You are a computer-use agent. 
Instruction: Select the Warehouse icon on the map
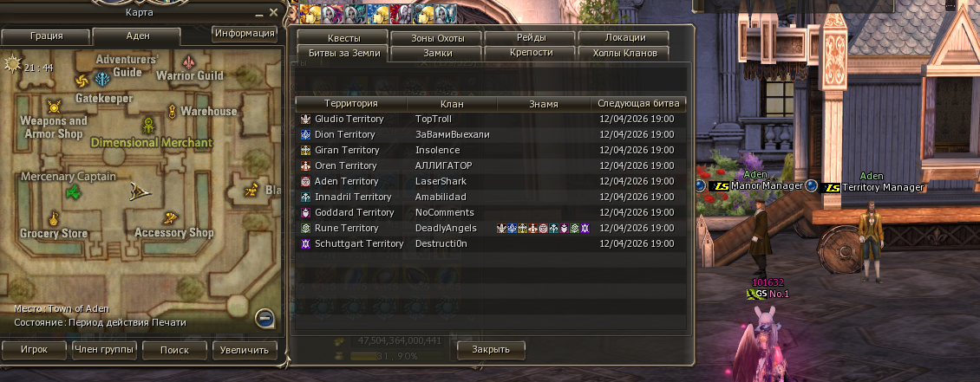coord(173,111)
